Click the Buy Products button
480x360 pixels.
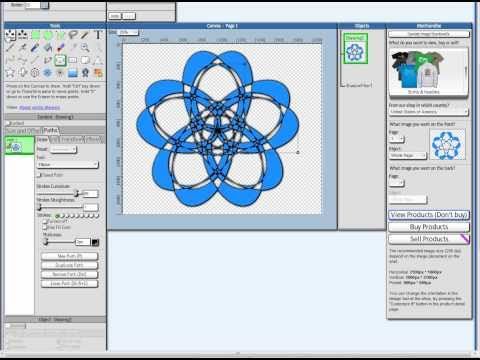[429, 227]
